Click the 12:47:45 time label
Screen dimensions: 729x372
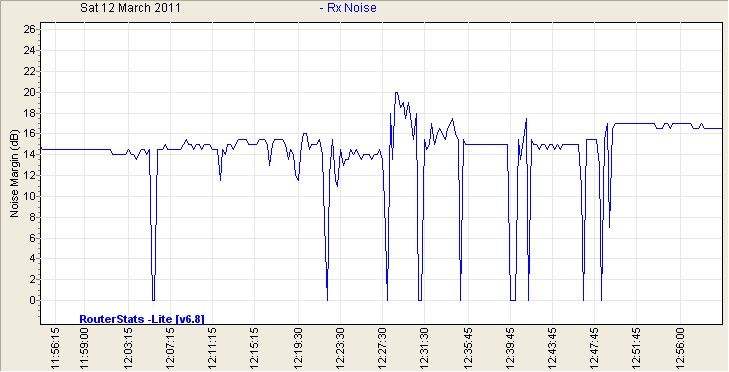pos(595,349)
